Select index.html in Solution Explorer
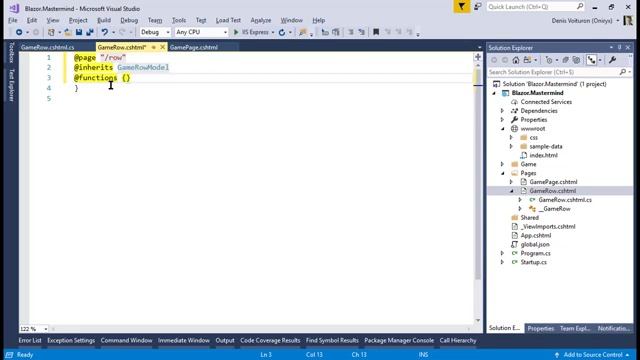640x360 pixels. tap(543, 156)
